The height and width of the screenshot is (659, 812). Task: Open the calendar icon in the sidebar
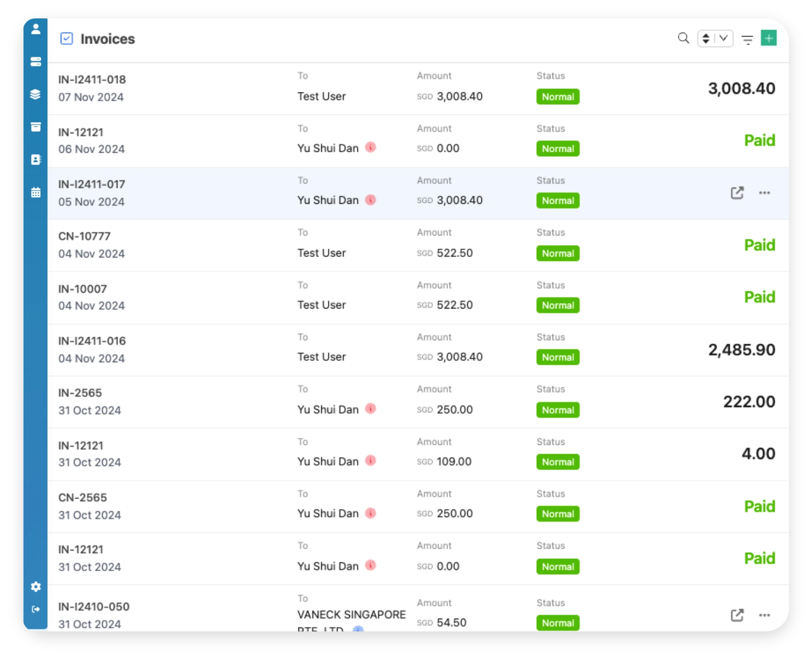tap(36, 193)
